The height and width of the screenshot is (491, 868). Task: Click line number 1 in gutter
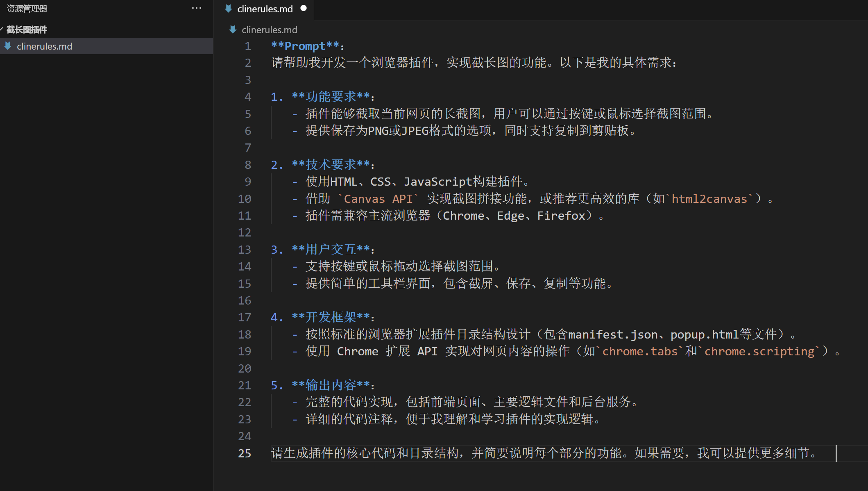tap(248, 46)
